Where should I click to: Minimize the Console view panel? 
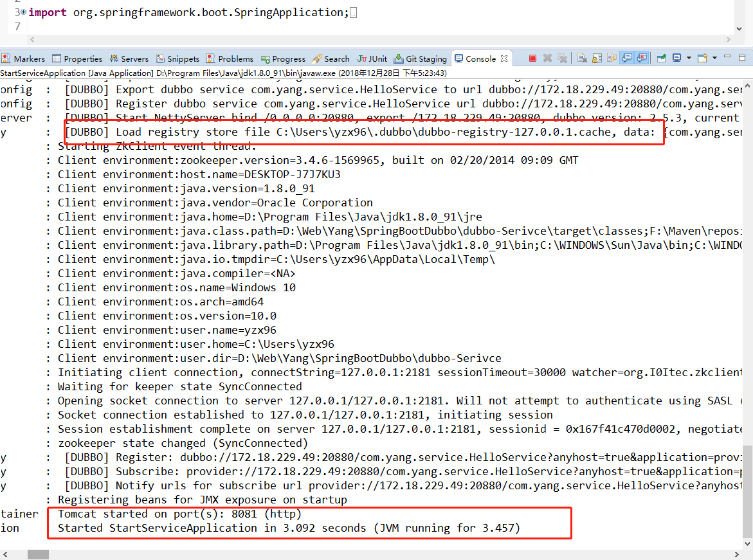pos(729,58)
